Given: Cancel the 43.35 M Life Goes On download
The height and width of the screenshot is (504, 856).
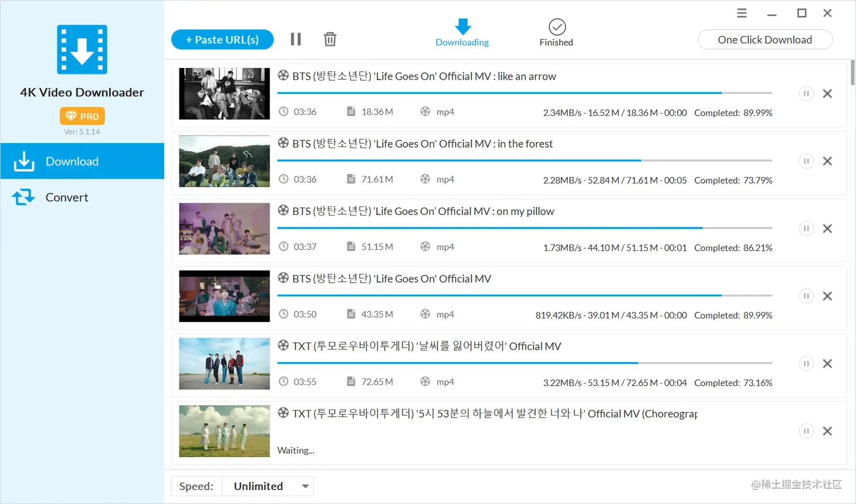Looking at the screenshot, I should [827, 296].
